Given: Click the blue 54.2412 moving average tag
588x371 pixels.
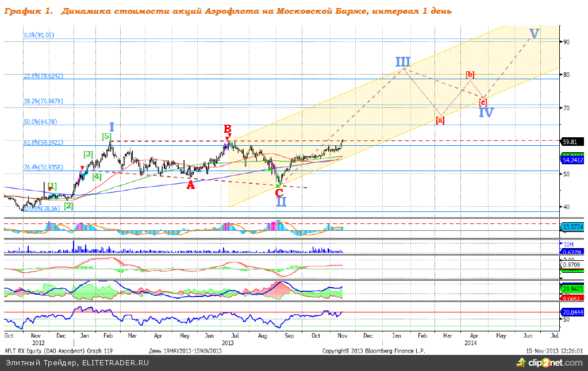Looking at the screenshot, I should coord(572,160).
